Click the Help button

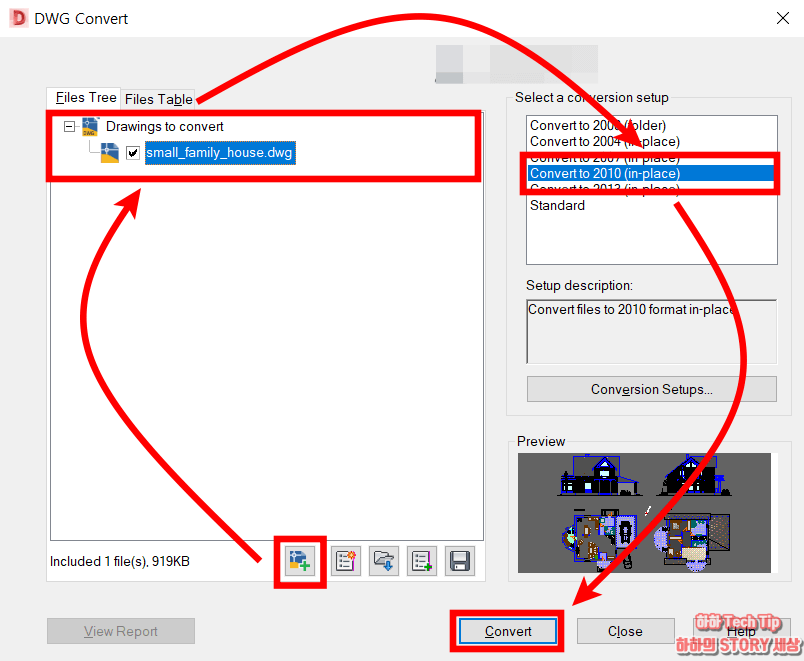[x=741, y=631]
